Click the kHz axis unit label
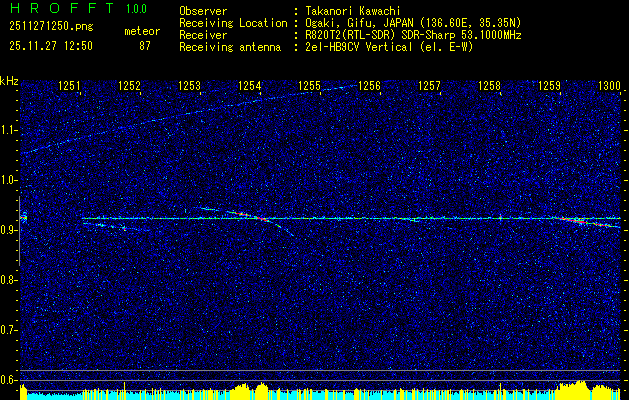Image resolution: width=629 pixels, height=400 pixels. click(9, 81)
